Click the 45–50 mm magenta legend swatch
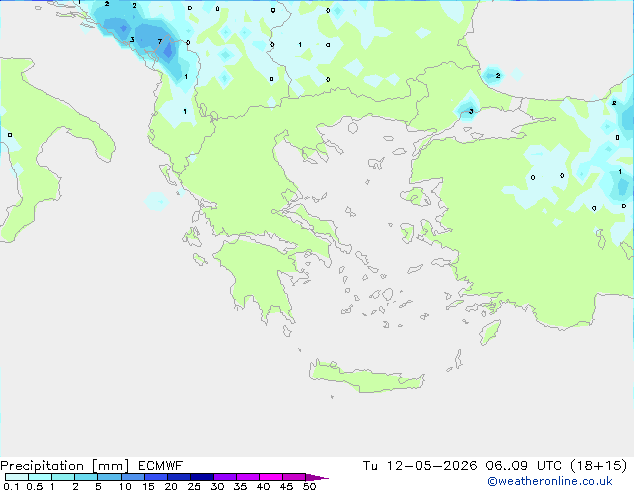The height and width of the screenshot is (490, 634). (x=294, y=477)
